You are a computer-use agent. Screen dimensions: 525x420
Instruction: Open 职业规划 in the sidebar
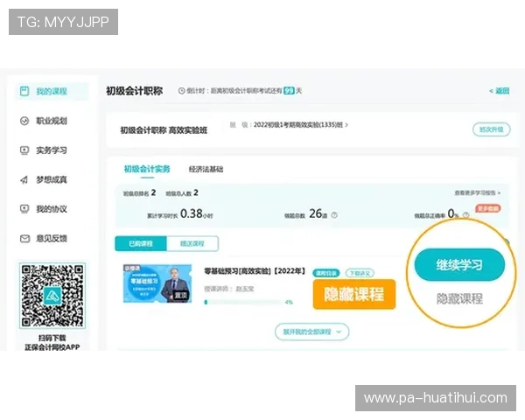click(x=52, y=121)
